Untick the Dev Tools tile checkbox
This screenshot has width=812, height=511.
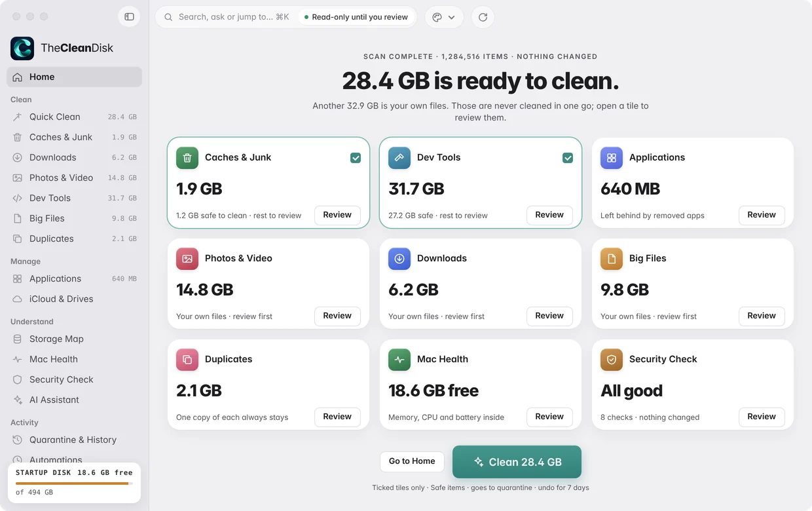coord(568,158)
